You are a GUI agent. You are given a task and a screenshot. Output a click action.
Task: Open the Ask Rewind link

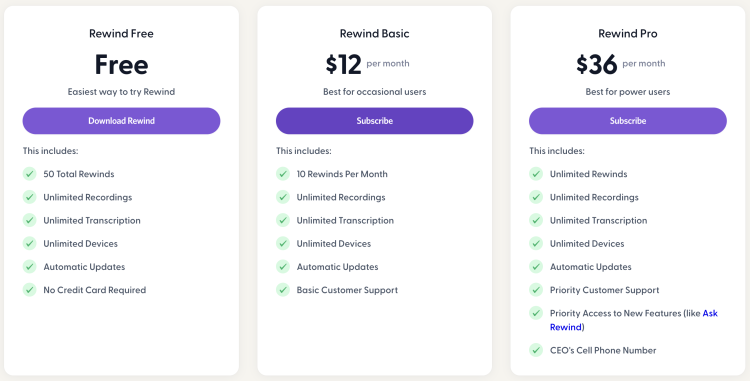tap(634, 320)
